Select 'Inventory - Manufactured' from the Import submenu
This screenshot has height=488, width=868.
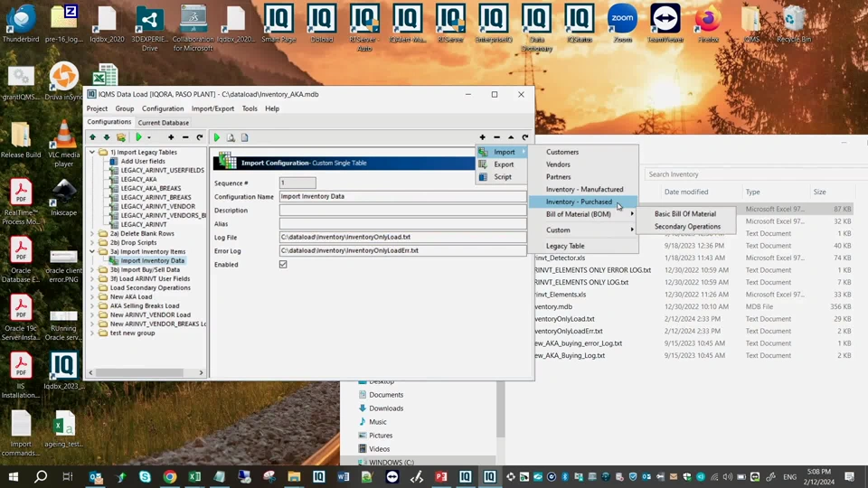click(584, 190)
